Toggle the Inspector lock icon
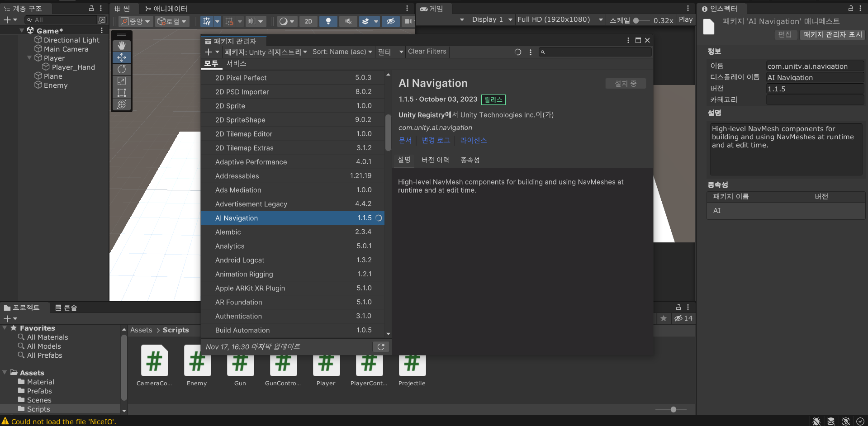This screenshot has width=868, height=426. pos(850,8)
